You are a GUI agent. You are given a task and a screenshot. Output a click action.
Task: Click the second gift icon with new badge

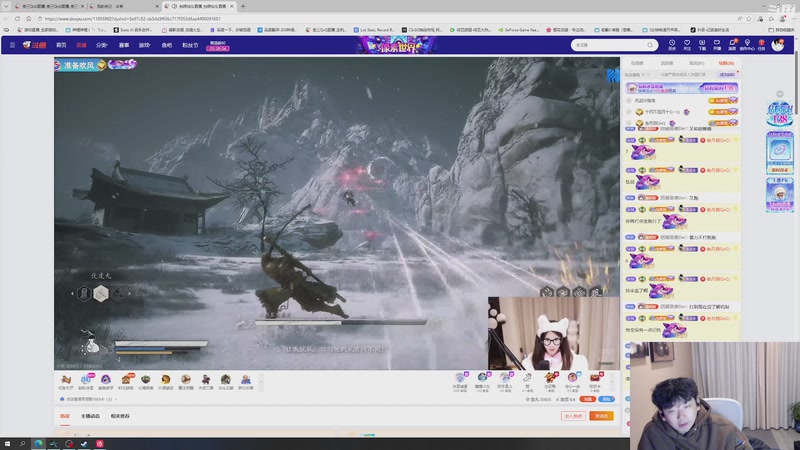point(86,382)
